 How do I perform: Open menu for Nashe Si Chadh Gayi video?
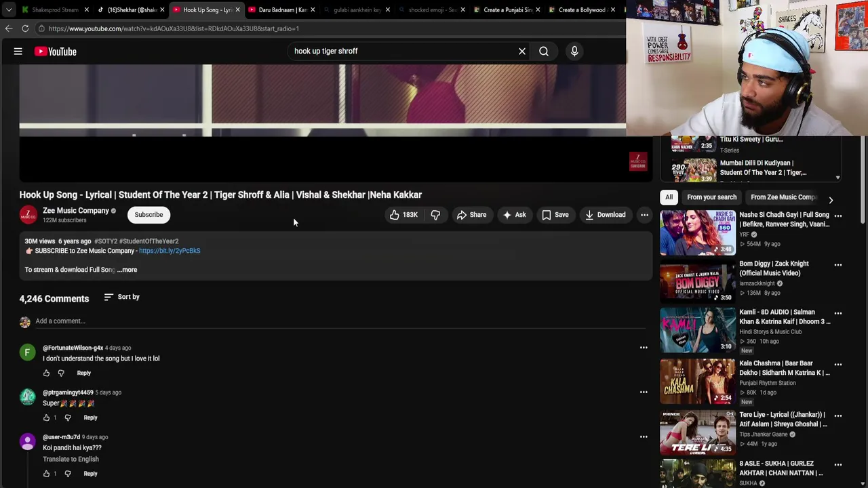[x=838, y=216]
